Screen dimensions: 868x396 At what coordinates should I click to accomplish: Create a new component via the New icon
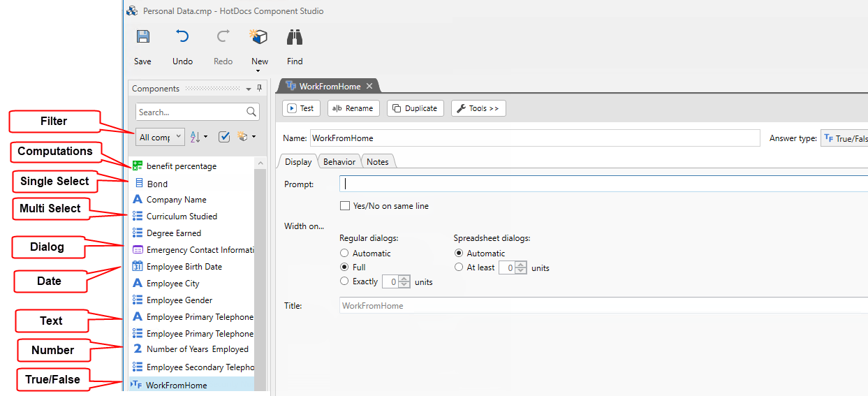(x=259, y=37)
